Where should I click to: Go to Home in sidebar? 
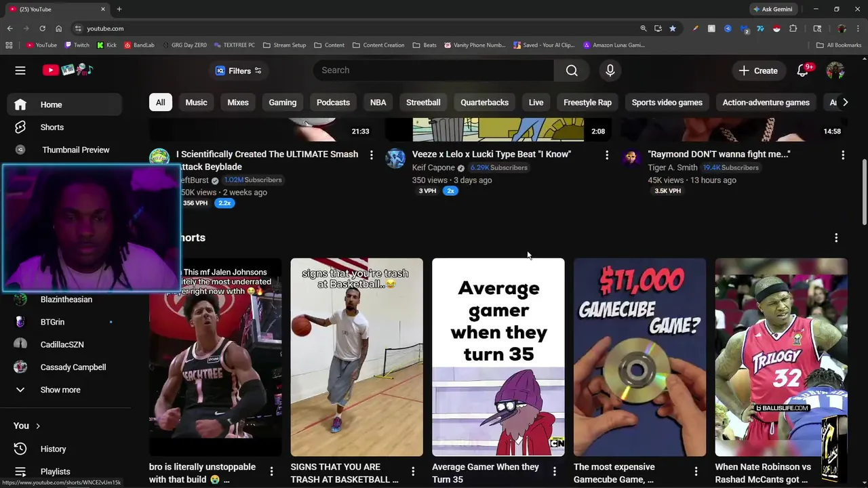(x=65, y=104)
